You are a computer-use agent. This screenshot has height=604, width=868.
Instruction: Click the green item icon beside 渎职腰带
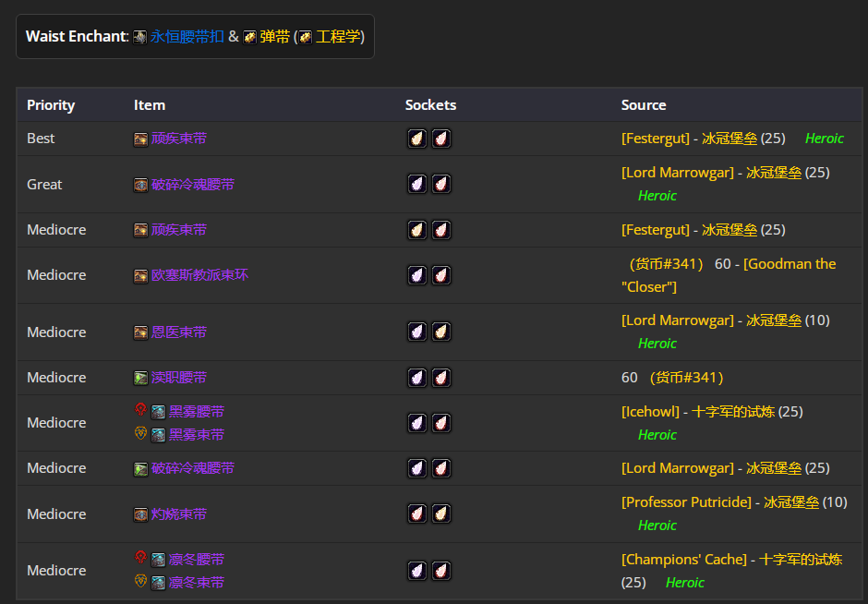[x=140, y=378]
